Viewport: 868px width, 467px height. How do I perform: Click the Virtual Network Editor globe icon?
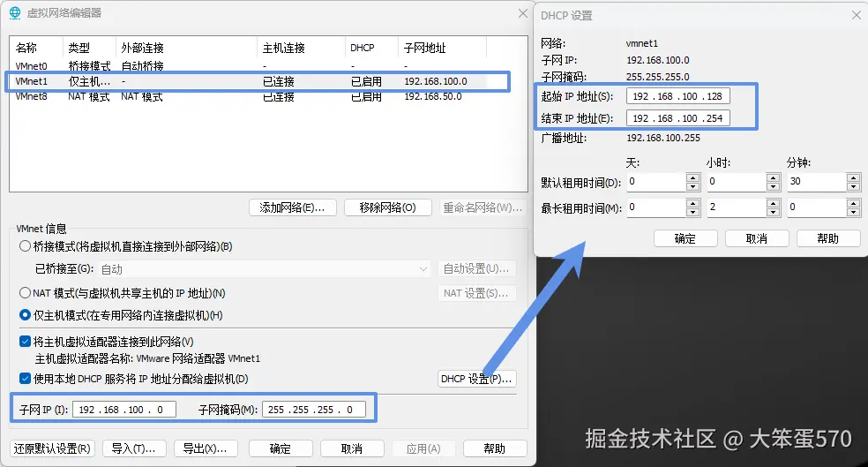pos(14,13)
